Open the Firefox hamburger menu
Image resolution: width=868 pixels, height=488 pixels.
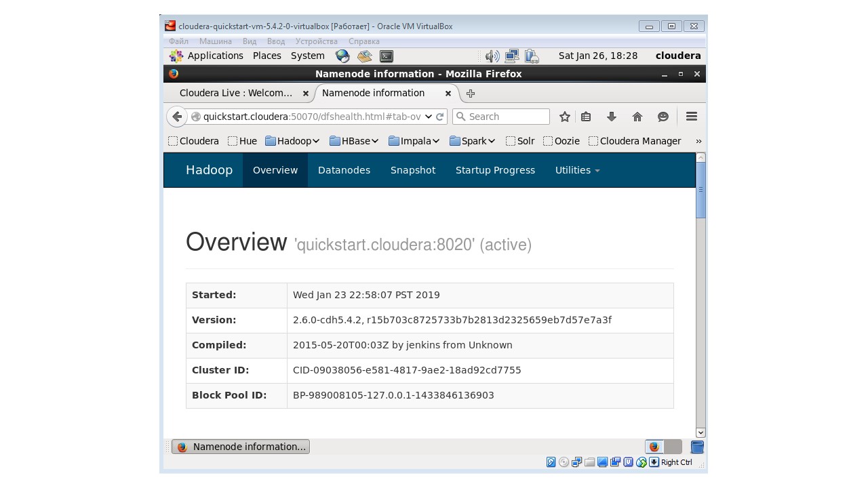(x=691, y=117)
